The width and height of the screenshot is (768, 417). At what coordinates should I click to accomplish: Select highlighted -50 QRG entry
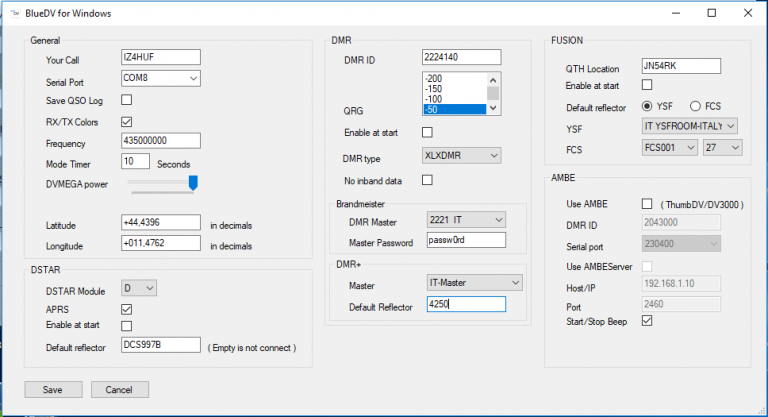[x=455, y=109]
